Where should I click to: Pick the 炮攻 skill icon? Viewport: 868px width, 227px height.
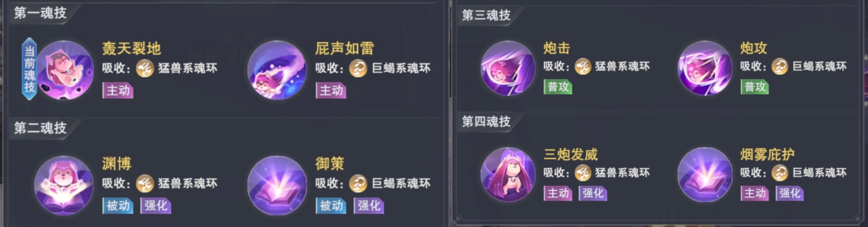705,68
